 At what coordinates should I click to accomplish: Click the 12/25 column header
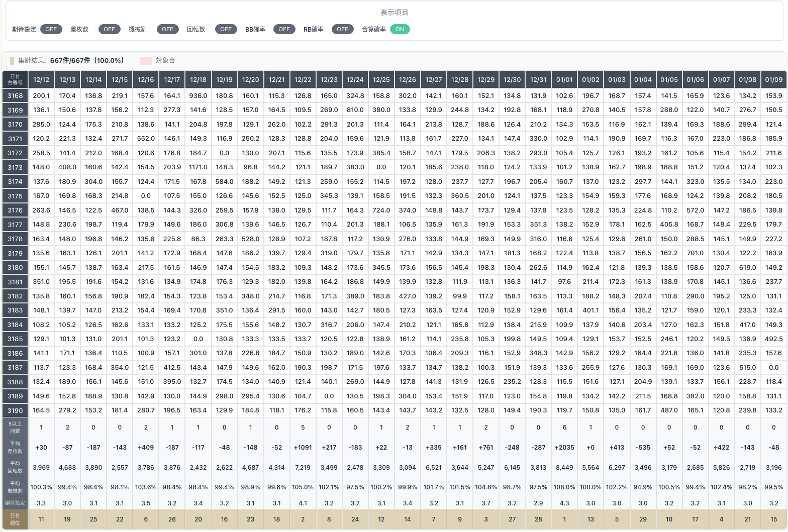tap(381, 79)
